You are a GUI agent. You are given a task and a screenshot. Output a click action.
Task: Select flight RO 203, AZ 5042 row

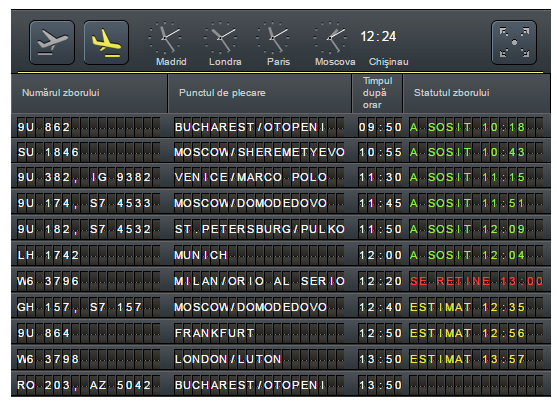pyautogui.click(x=281, y=385)
